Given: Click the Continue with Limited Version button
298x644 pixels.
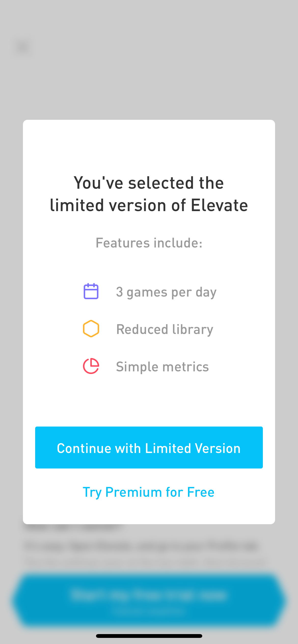Looking at the screenshot, I should pyautogui.click(x=149, y=448).
